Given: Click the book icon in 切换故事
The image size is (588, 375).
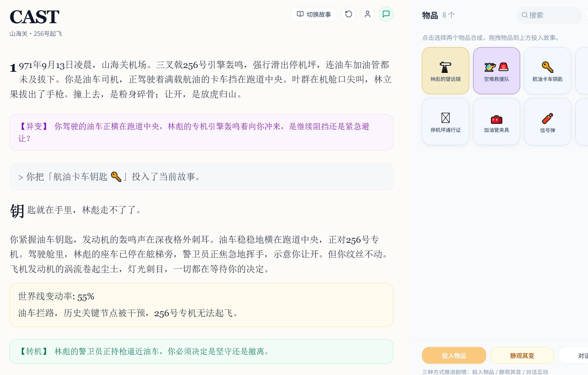Looking at the screenshot, I should (300, 14).
